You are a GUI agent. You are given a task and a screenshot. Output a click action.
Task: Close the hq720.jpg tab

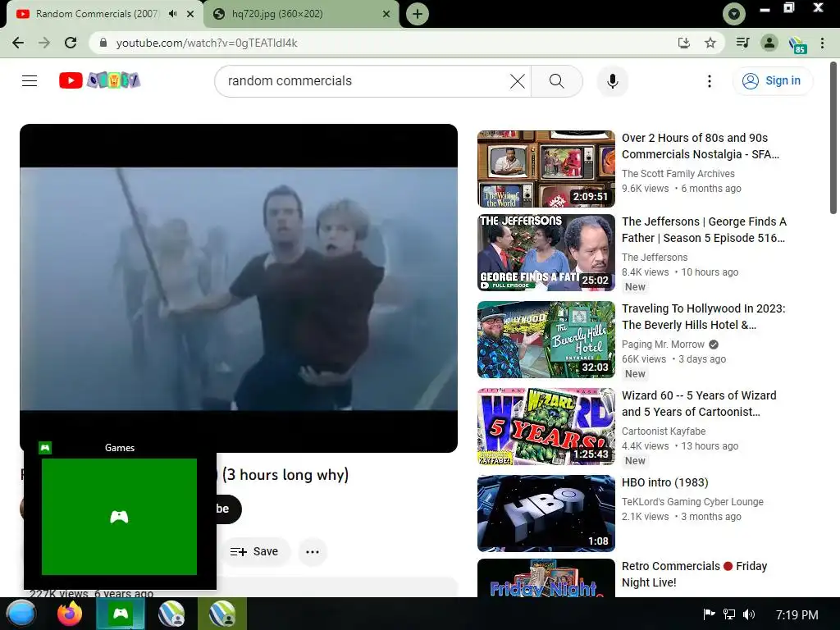coord(386,14)
